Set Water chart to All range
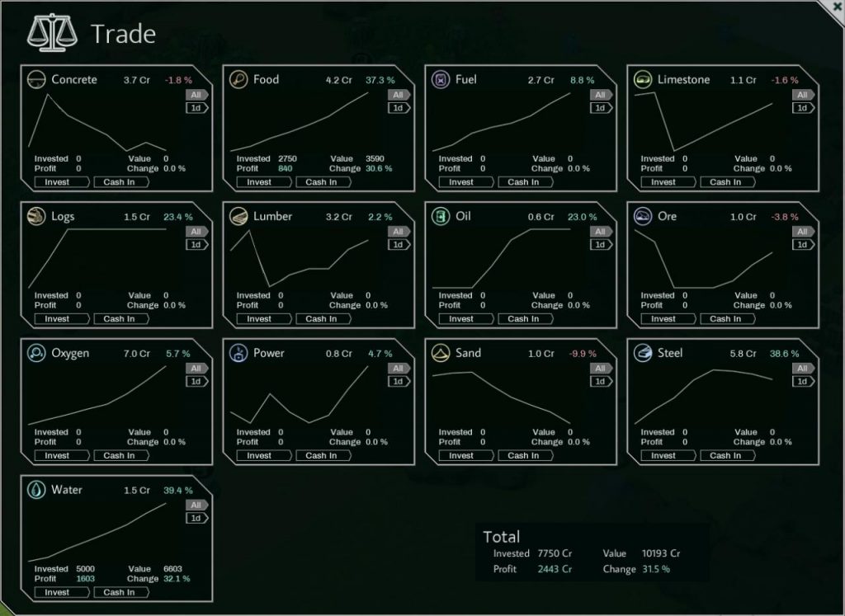Screen dimensions: 845x616 [196, 505]
